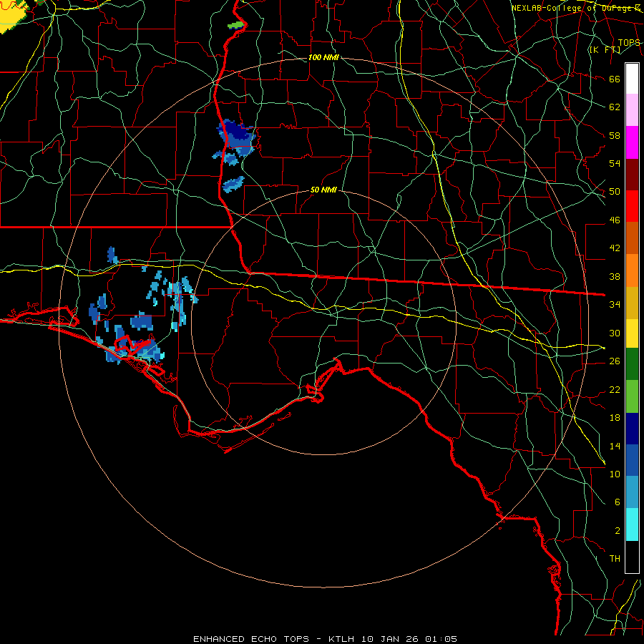Click the black TH legend swatch
Screen dimensions: 644x644
point(632,557)
